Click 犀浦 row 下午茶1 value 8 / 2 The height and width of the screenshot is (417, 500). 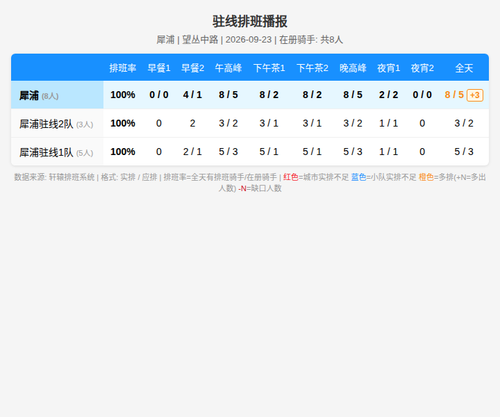click(269, 95)
